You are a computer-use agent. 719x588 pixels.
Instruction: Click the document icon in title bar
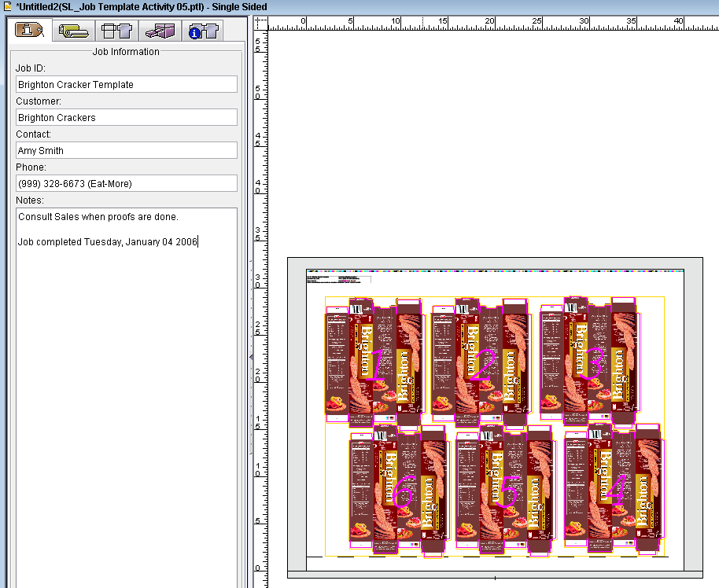tap(7, 6)
